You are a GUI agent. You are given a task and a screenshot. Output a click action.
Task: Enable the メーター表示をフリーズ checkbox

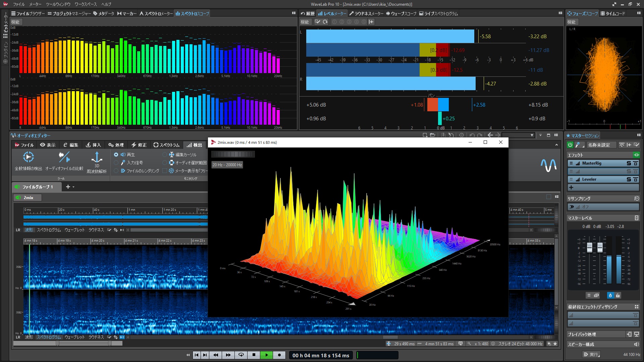(165, 171)
